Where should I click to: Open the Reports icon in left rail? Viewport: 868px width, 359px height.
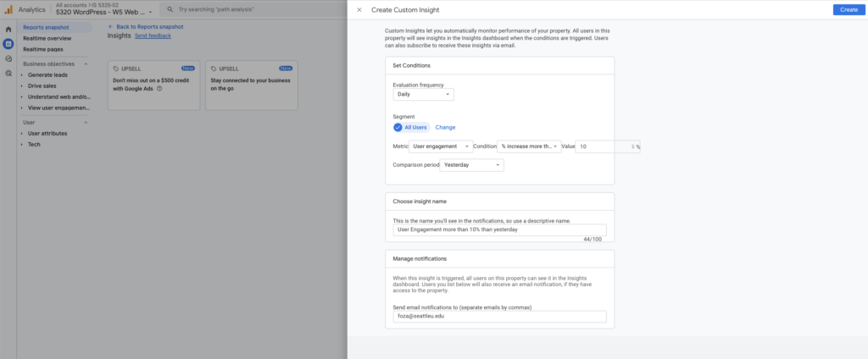[8, 44]
